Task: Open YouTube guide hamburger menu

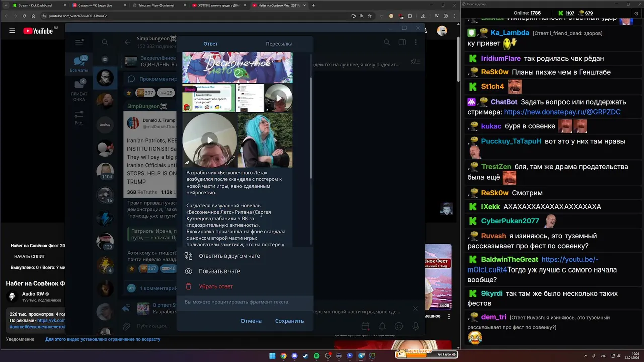Action: 12,31
